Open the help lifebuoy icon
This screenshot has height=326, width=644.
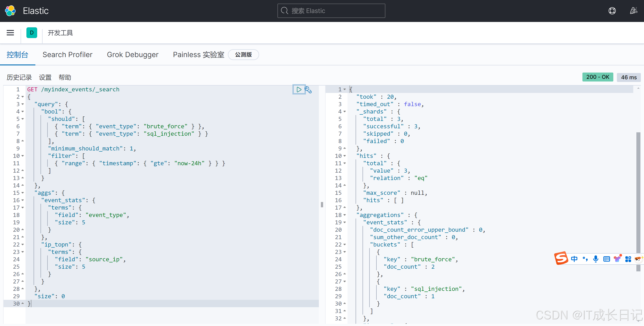point(612,11)
